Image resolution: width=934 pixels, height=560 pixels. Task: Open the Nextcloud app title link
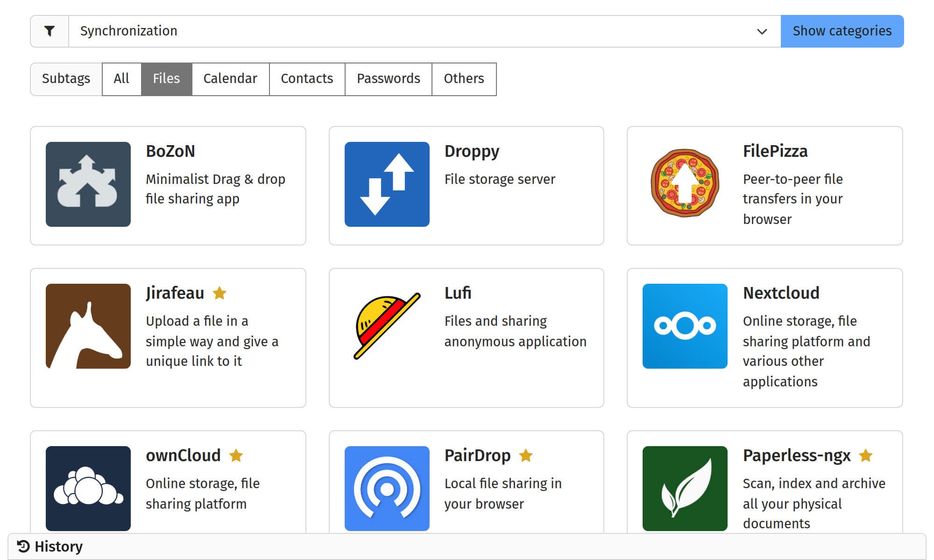(x=781, y=293)
